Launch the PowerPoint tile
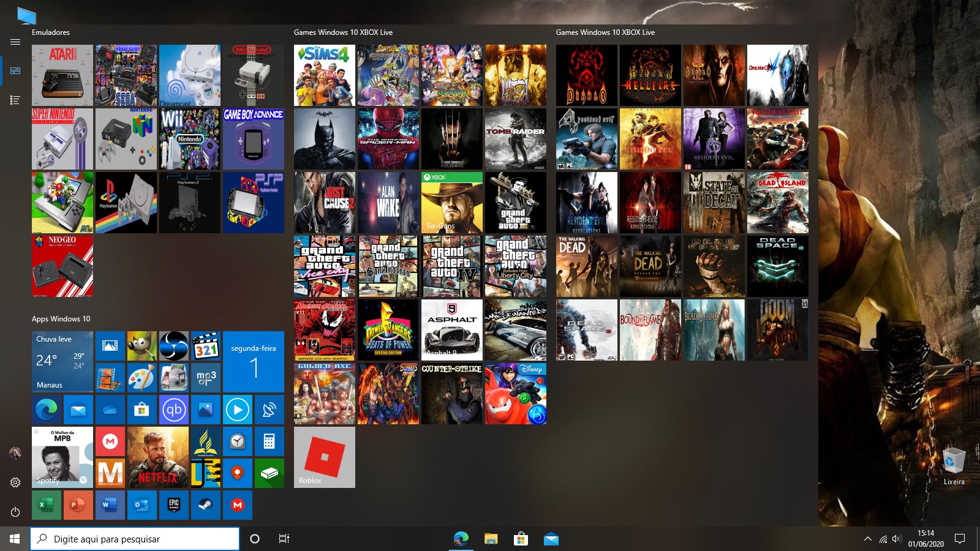This screenshot has height=551, width=980. [x=78, y=505]
